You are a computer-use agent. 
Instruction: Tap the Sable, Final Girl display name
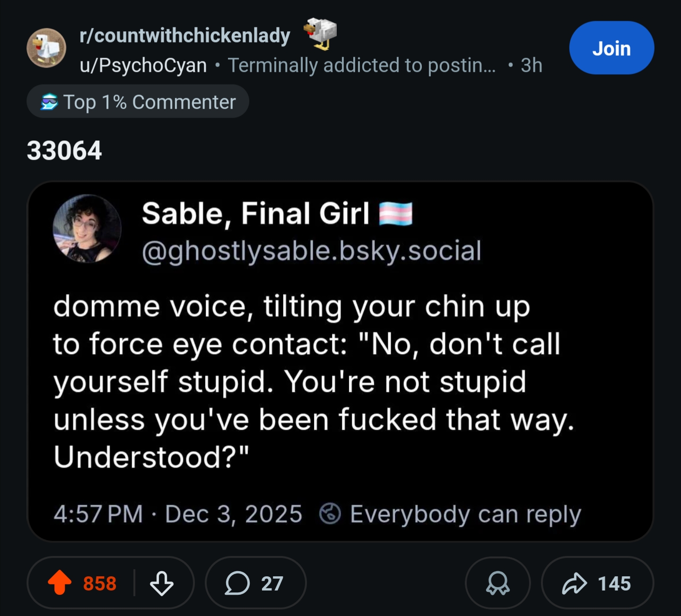pos(255,213)
